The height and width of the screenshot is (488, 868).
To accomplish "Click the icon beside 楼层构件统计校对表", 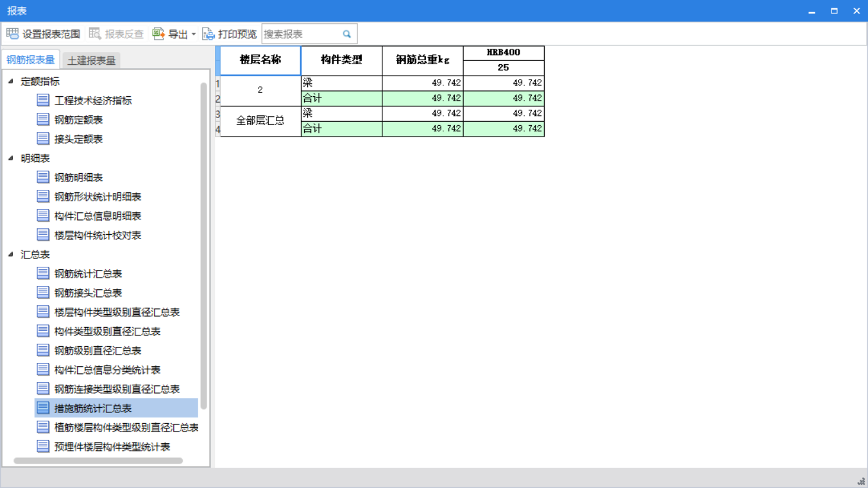I will [43, 235].
